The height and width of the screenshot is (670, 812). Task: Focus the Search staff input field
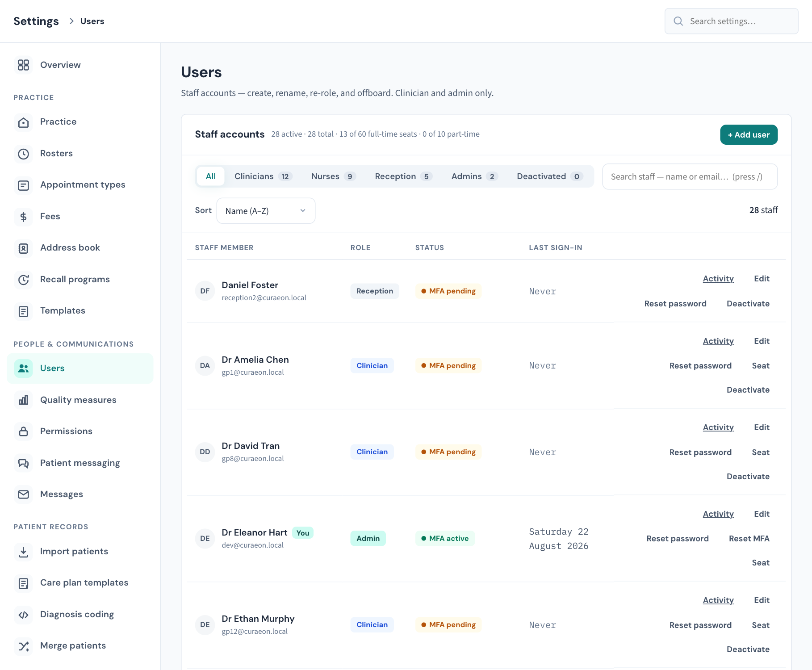(690, 177)
